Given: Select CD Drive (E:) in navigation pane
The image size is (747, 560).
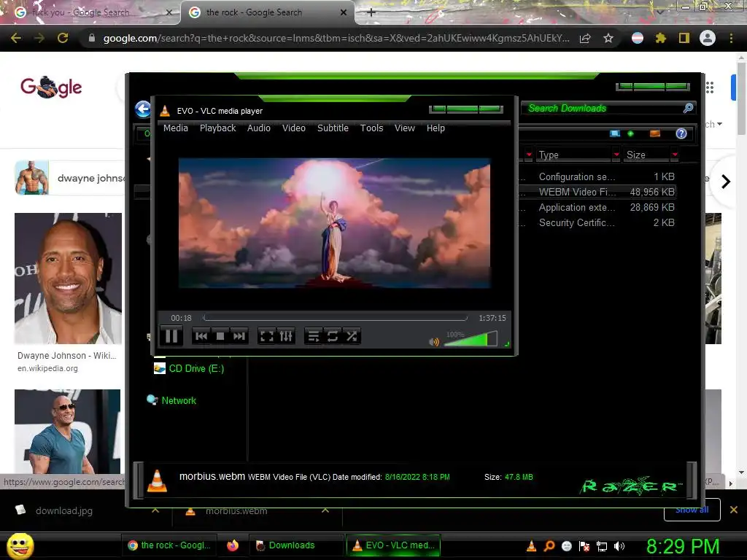Looking at the screenshot, I should [x=189, y=368].
